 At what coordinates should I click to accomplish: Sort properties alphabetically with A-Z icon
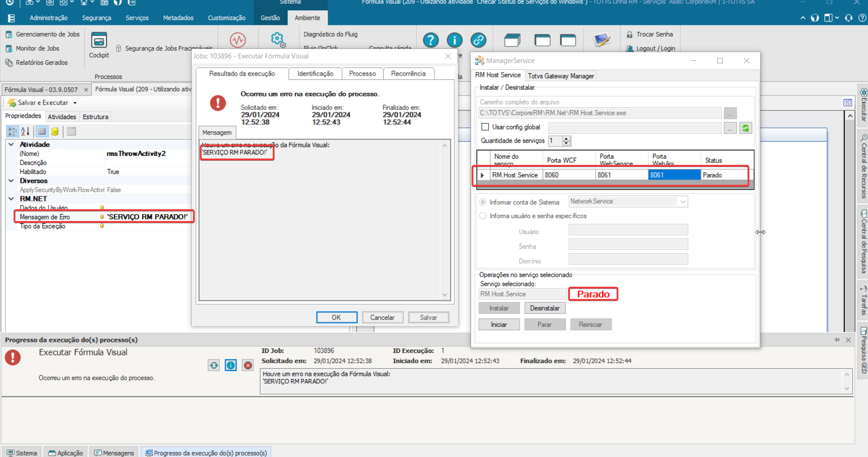(25, 131)
